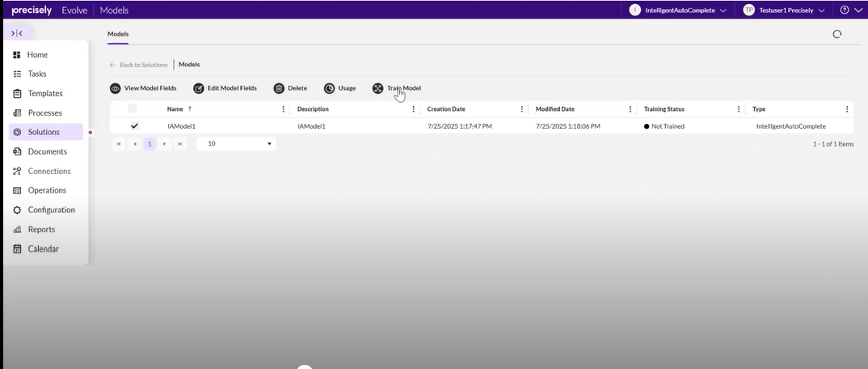Toggle the select-all header checkbox

click(133, 108)
